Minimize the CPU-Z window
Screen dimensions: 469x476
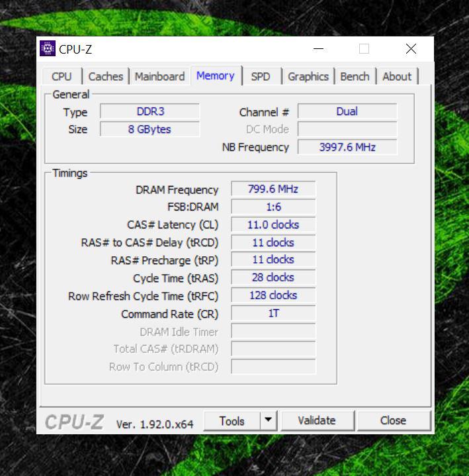[x=319, y=49]
